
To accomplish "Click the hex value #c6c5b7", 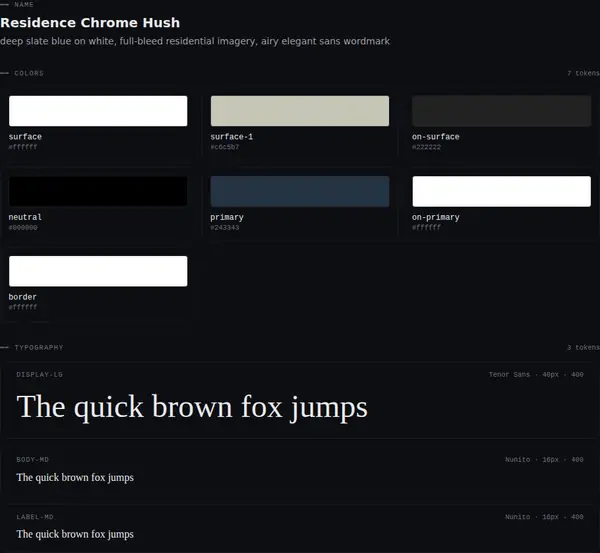I will [x=225, y=147].
